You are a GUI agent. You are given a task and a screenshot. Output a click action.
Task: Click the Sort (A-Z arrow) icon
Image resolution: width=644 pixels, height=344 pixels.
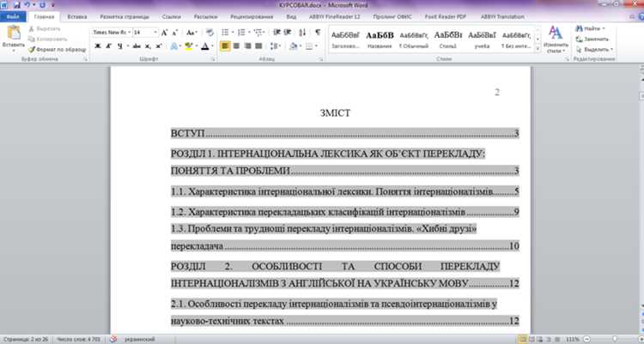(x=303, y=33)
